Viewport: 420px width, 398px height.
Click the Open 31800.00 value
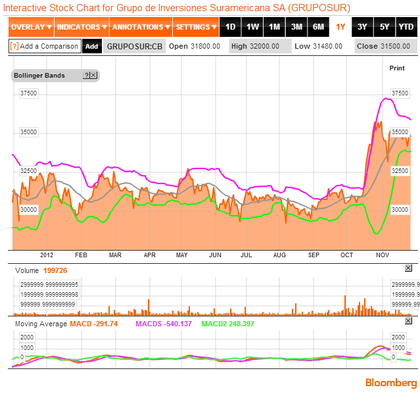pos(194,46)
